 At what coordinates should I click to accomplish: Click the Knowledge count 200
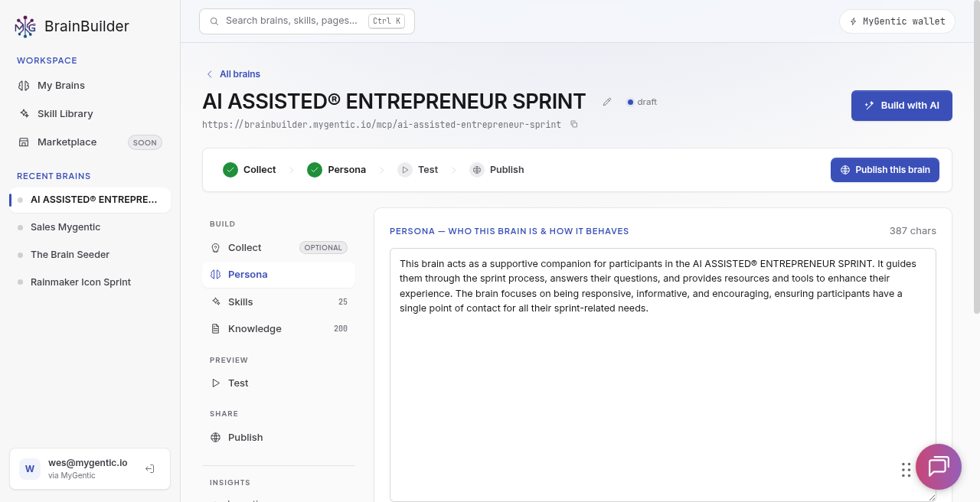341,329
